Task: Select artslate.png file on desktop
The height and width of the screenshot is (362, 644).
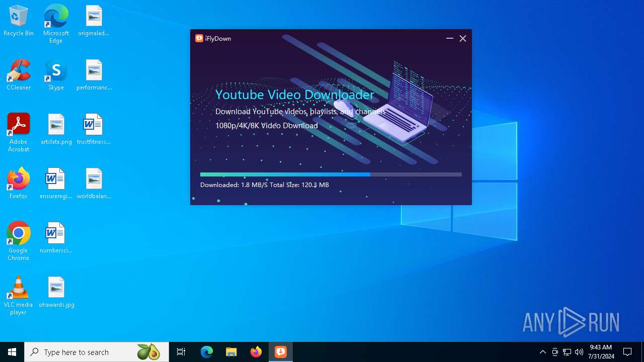Action: click(56, 129)
